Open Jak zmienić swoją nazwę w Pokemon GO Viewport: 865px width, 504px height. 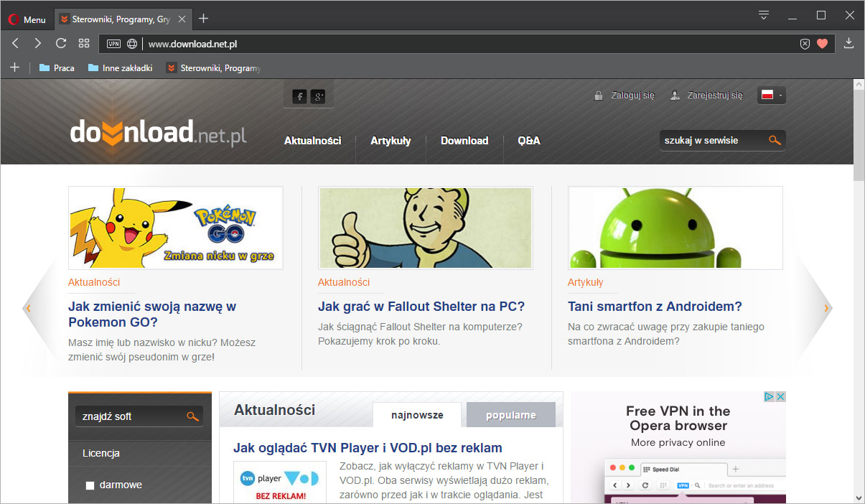coord(152,314)
